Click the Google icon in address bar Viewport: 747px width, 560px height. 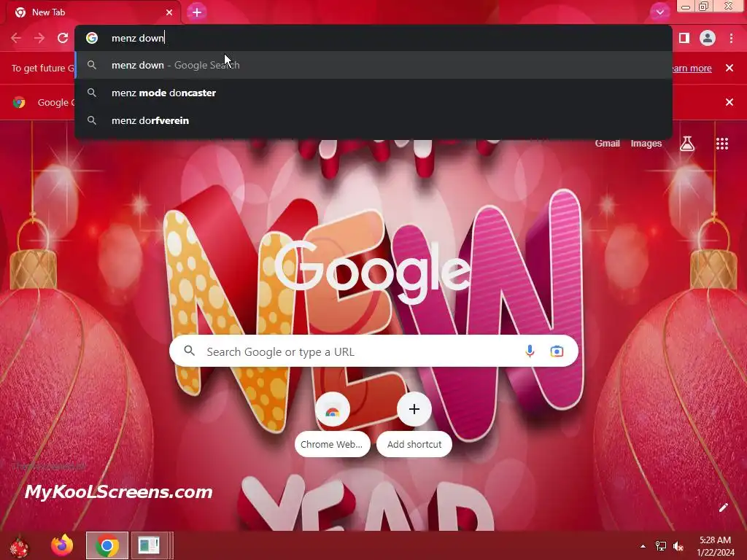[92, 38]
